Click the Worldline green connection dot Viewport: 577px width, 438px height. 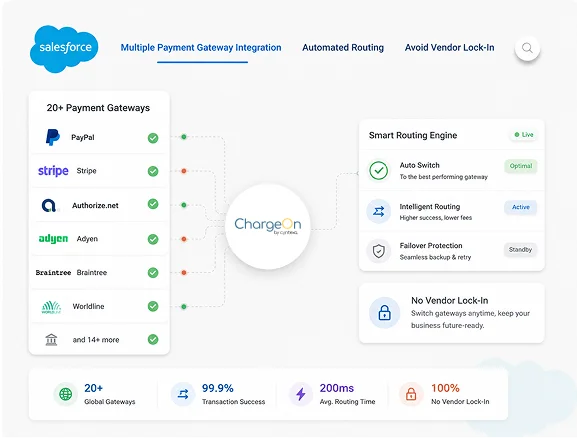tap(184, 306)
